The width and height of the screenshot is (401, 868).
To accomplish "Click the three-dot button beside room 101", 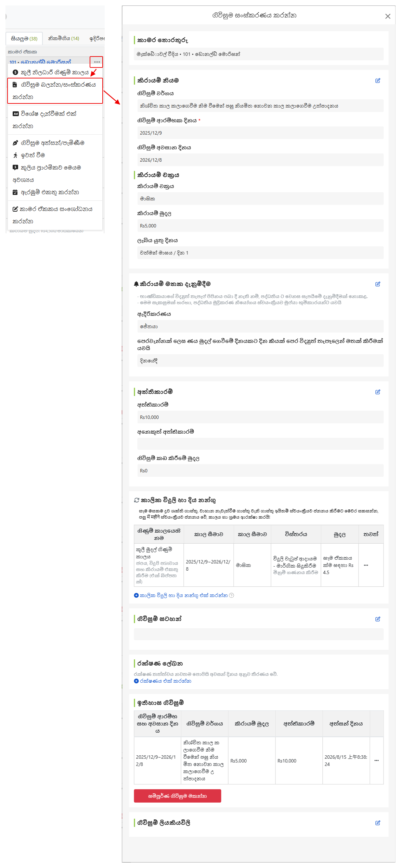I will tap(97, 62).
